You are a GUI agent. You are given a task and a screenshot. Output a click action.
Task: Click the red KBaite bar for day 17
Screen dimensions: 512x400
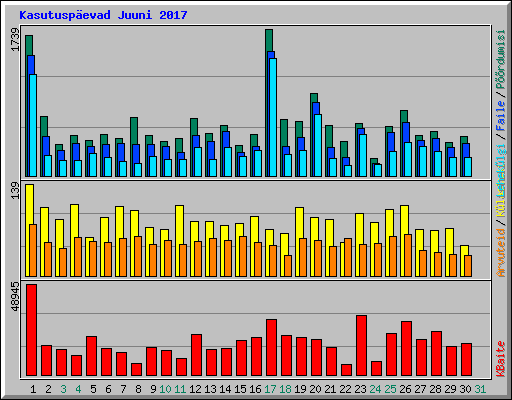(272, 348)
